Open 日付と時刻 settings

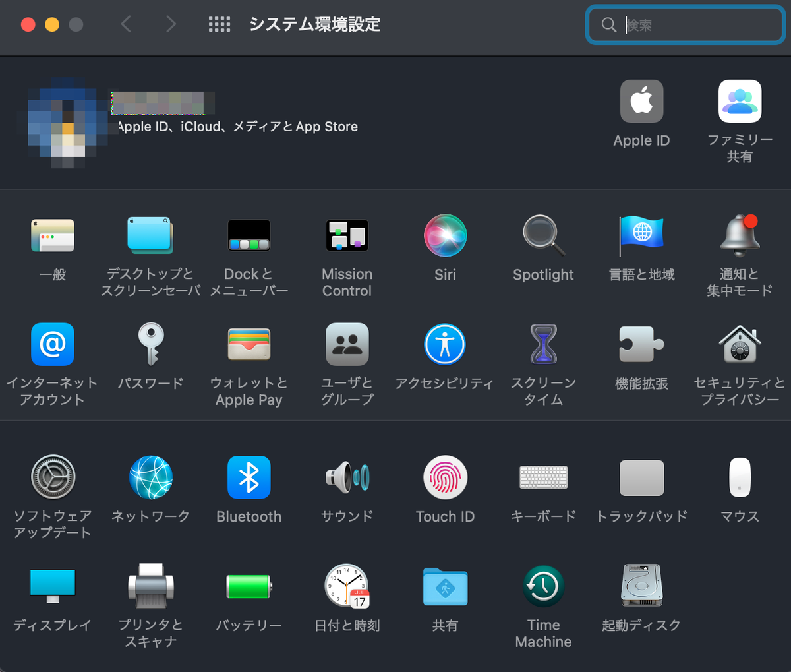tap(347, 586)
